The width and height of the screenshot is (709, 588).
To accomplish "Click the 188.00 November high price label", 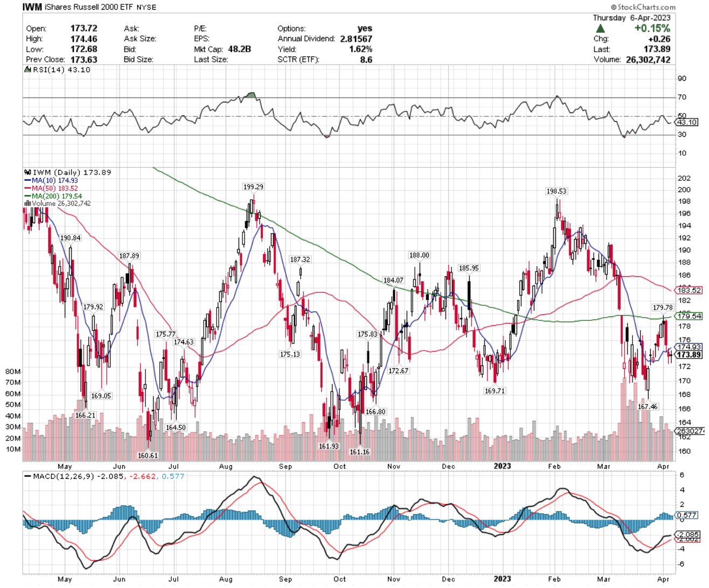I will coord(419,255).
